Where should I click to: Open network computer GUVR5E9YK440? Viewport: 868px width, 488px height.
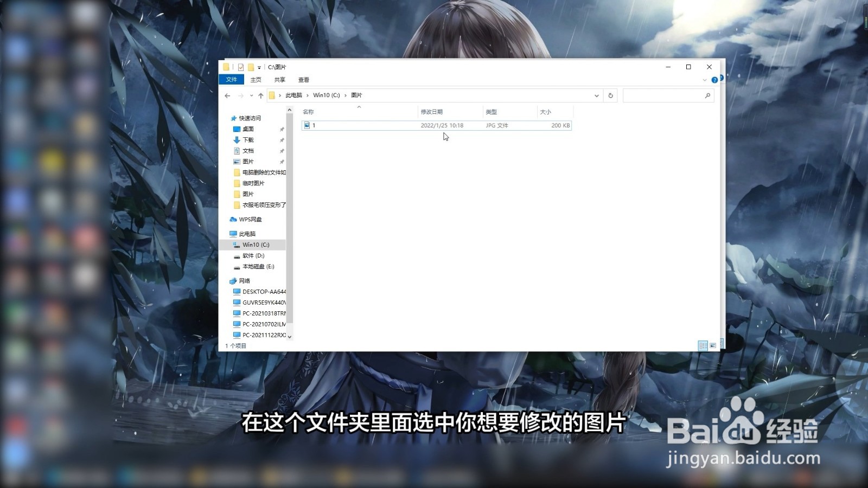coord(264,303)
